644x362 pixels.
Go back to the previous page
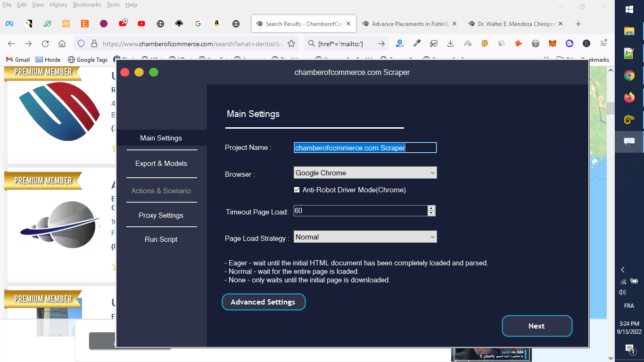[x=11, y=44]
